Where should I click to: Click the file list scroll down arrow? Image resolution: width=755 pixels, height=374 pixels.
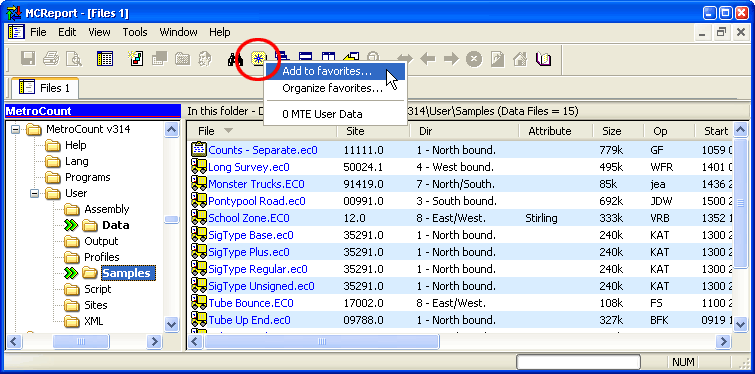741,324
